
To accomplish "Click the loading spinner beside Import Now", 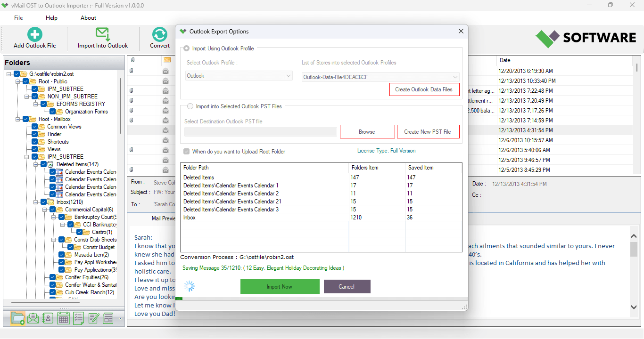I will point(189,286).
